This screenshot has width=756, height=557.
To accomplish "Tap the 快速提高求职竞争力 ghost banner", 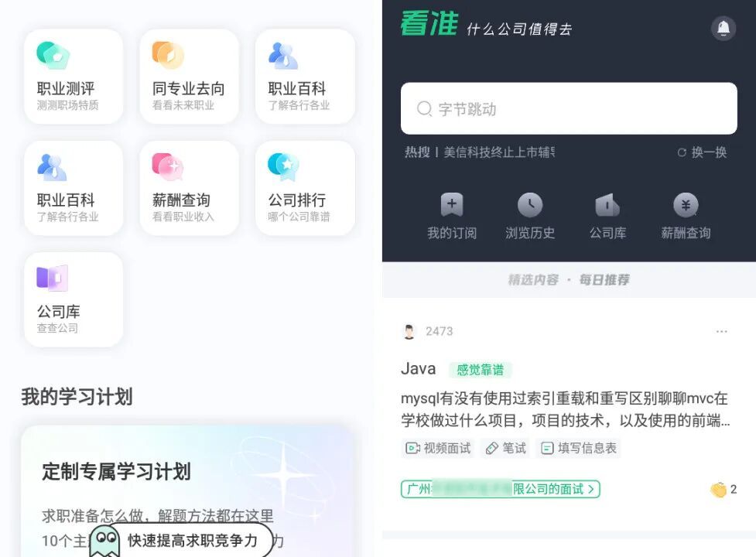I will pyautogui.click(x=182, y=540).
